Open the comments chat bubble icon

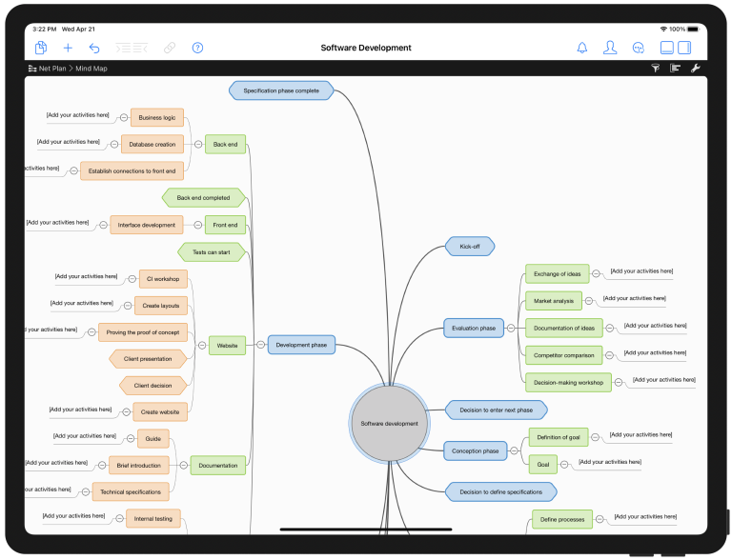tap(639, 48)
